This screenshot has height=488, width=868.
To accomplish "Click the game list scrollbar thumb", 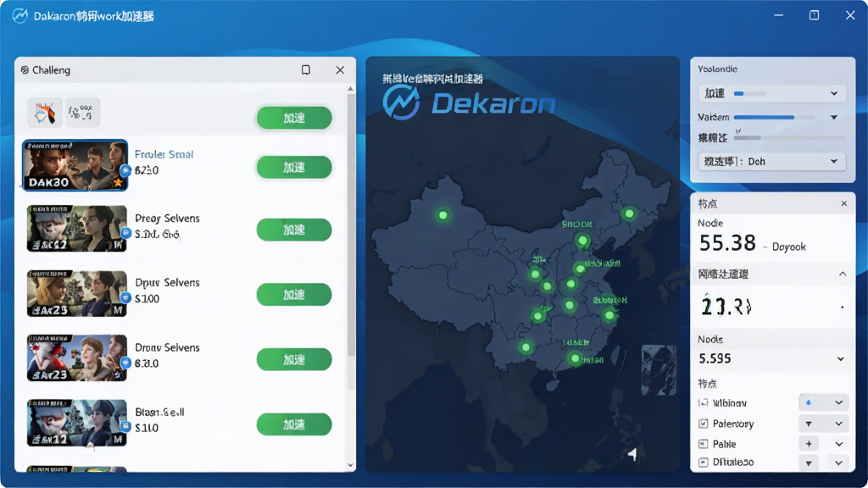I will tap(351, 224).
